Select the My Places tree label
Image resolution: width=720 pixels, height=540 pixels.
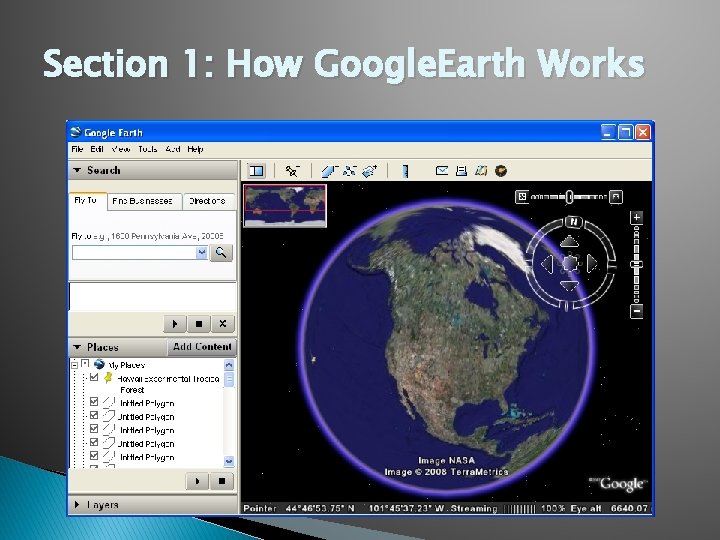[x=126, y=366]
